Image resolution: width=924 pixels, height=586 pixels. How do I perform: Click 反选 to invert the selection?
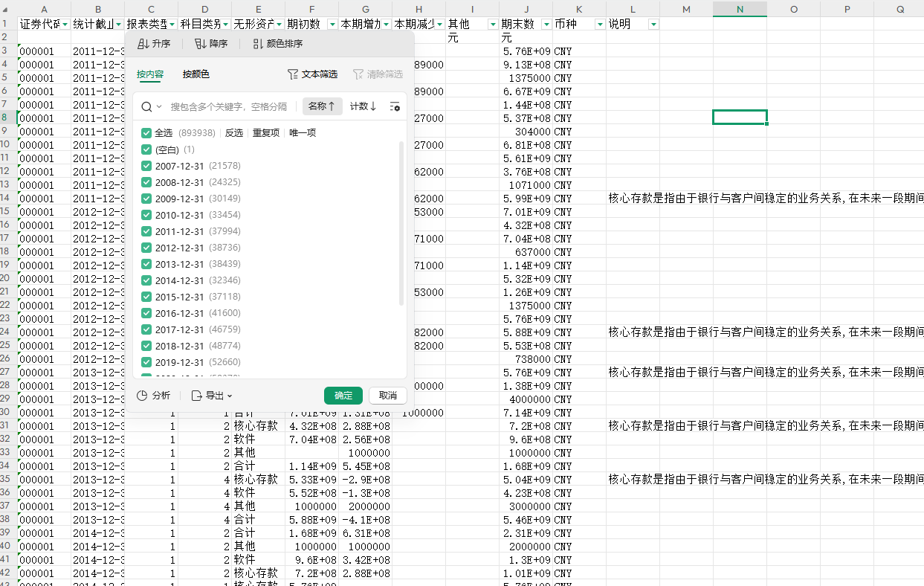[234, 132]
